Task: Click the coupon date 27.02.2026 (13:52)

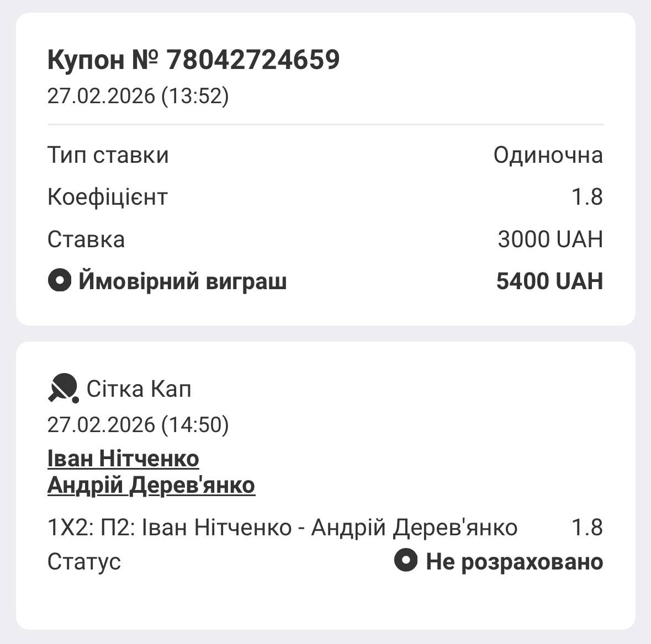Action: (x=138, y=96)
